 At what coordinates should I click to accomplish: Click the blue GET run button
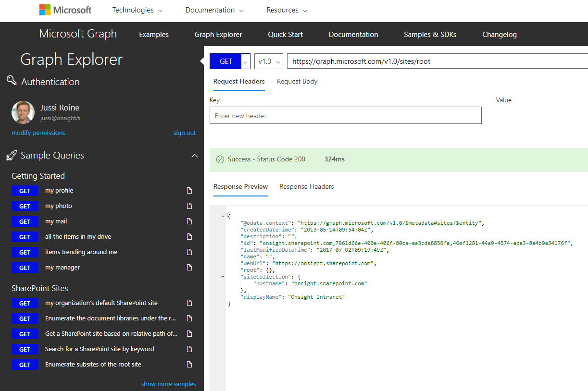[x=226, y=61]
